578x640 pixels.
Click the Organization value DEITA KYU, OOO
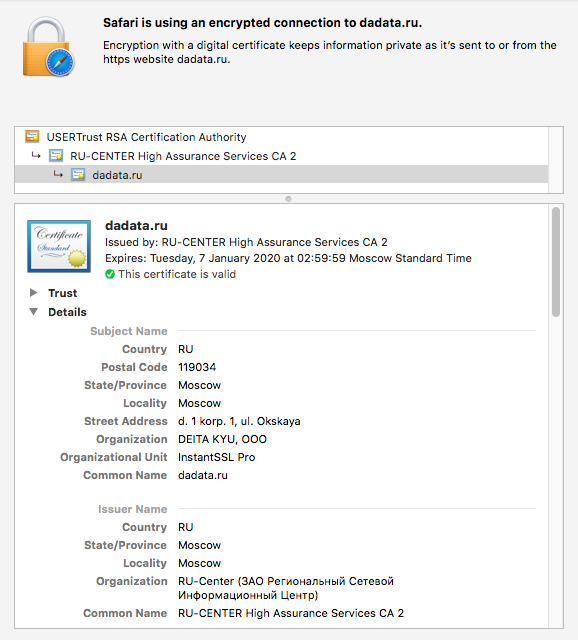[x=222, y=439]
